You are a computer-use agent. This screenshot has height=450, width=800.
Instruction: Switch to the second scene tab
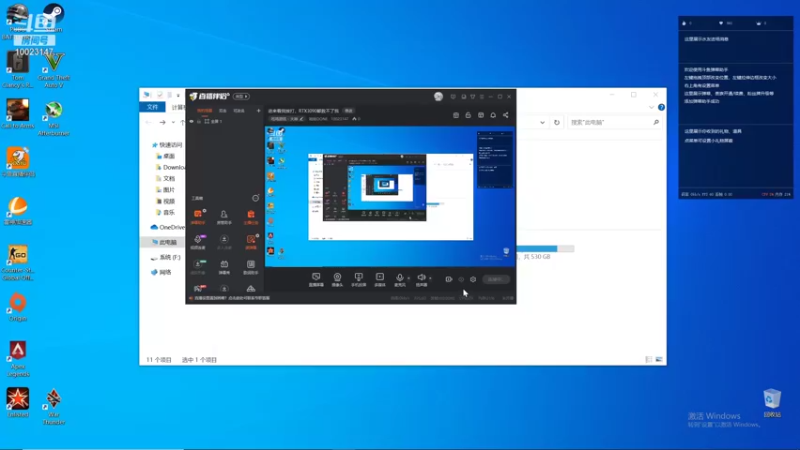(222, 110)
